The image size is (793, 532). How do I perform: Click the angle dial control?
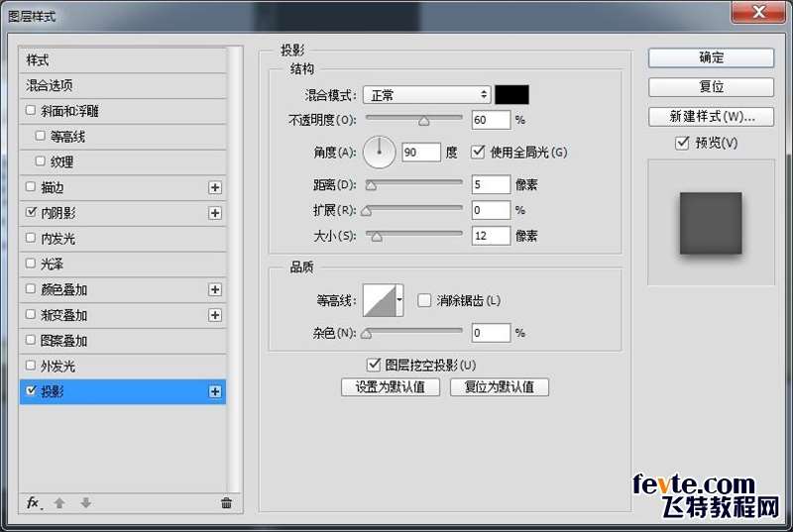(x=379, y=153)
